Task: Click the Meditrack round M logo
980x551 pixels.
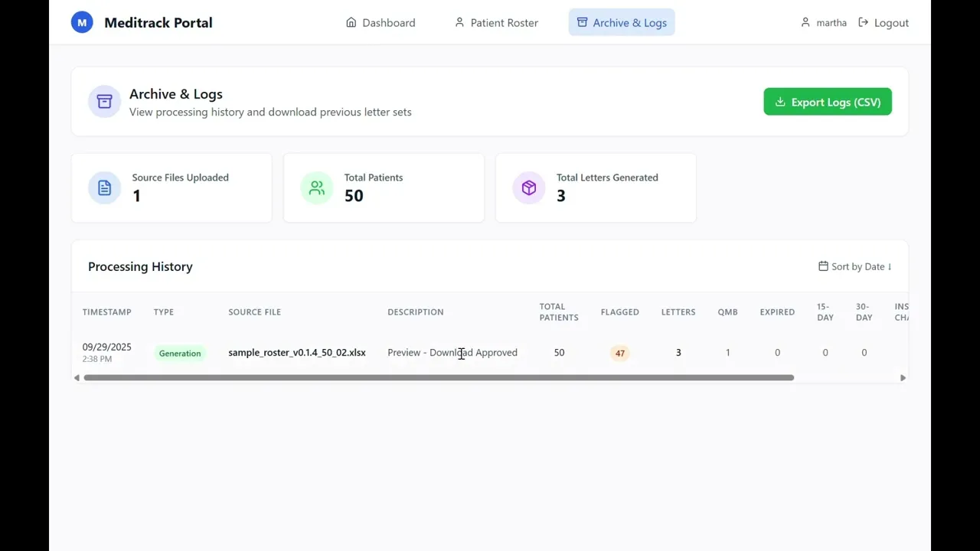Action: 82,23
